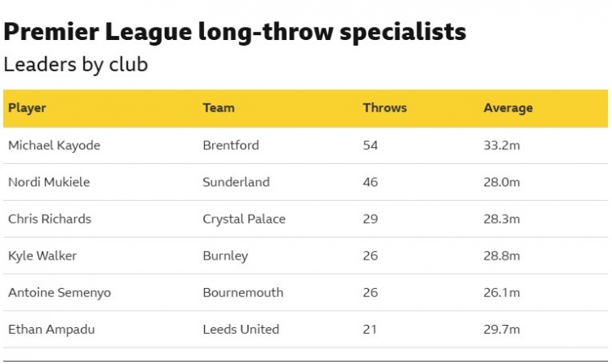Select the Sunderland team cell
The image size is (612, 364).
point(236,182)
